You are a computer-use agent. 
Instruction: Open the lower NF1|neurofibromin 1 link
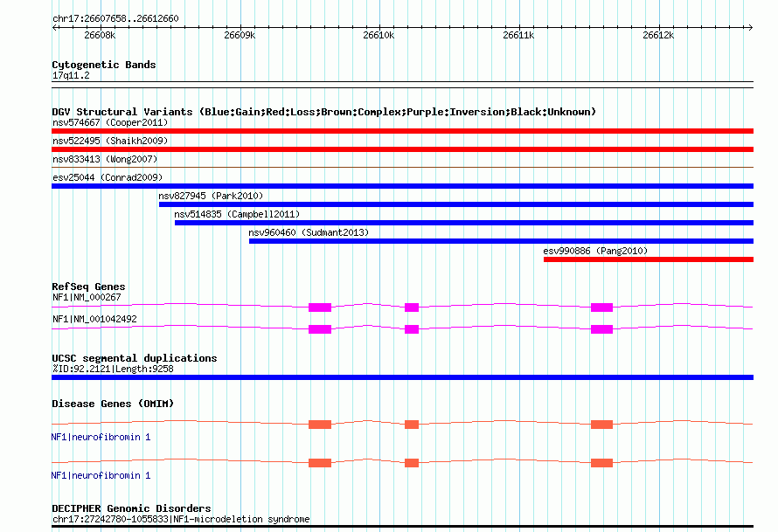(101, 475)
